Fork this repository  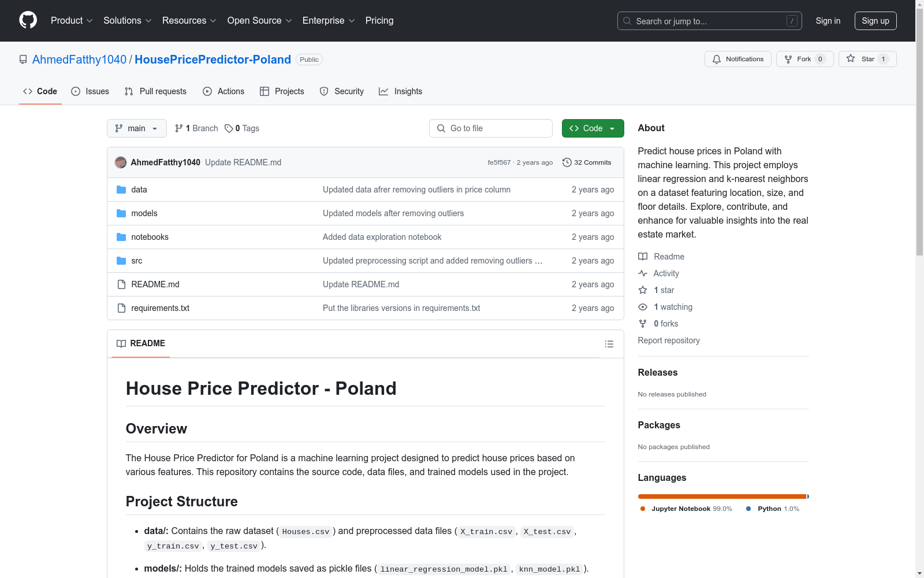point(805,59)
